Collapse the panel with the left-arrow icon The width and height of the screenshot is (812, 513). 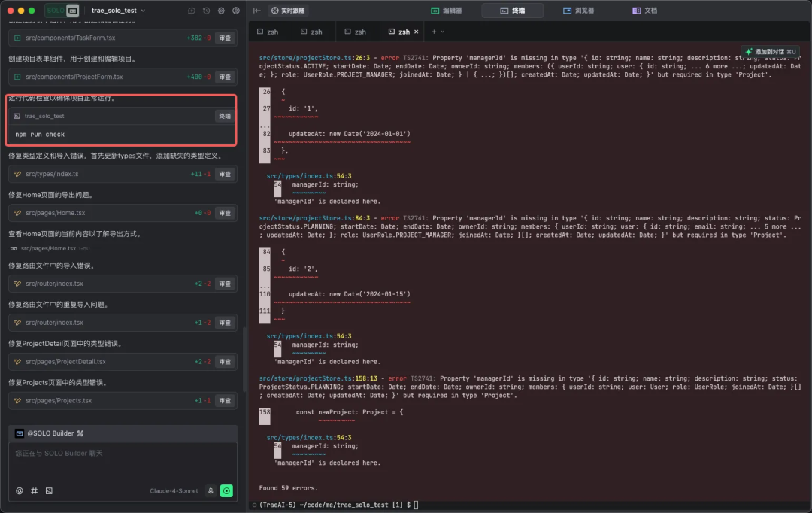tap(257, 11)
